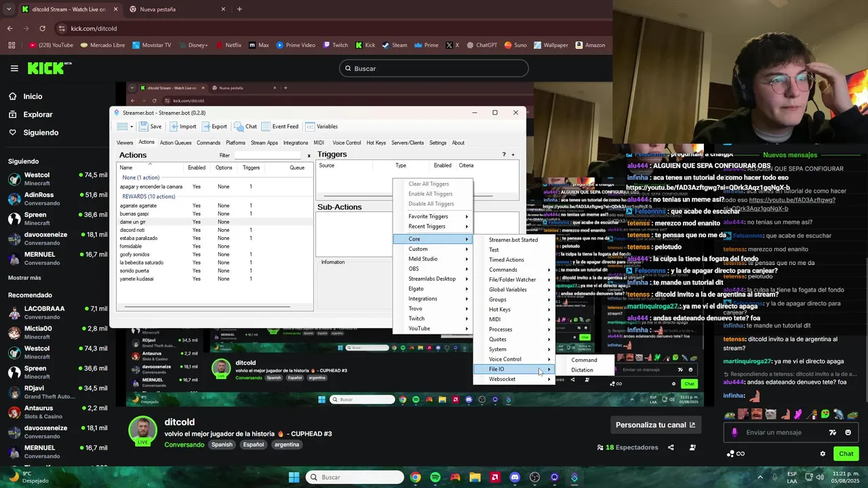This screenshot has width=868, height=488.
Task: Click Mostrar más in sidebar
Action: [x=24, y=278]
